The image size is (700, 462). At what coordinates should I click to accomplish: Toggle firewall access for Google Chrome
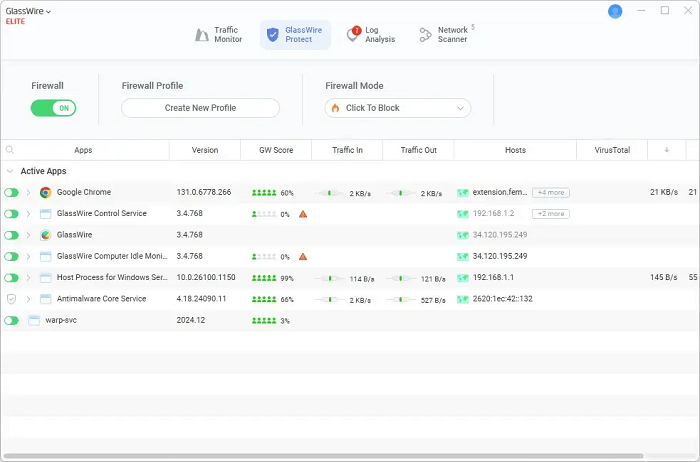(12, 192)
